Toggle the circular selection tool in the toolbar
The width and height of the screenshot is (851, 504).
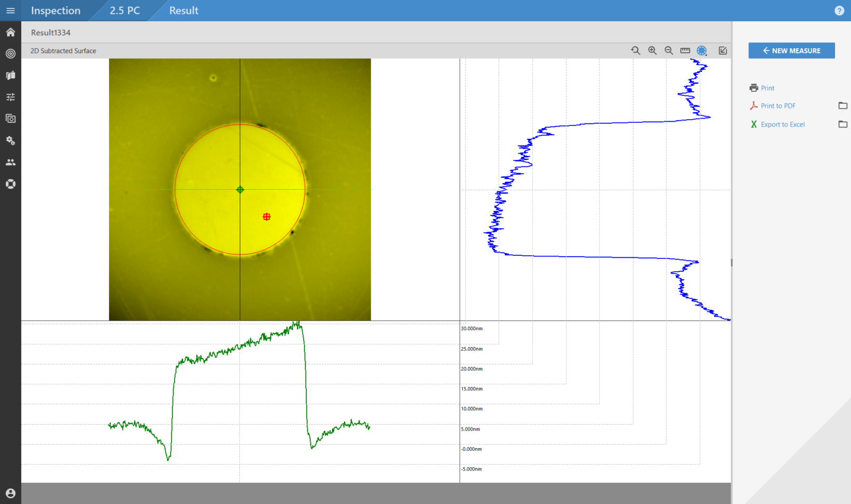[x=702, y=51]
